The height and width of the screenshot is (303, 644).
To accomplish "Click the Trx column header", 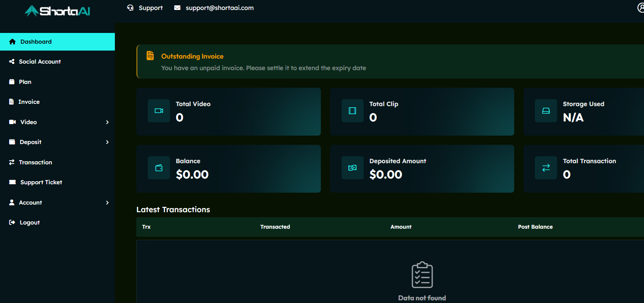I will click(x=146, y=227).
